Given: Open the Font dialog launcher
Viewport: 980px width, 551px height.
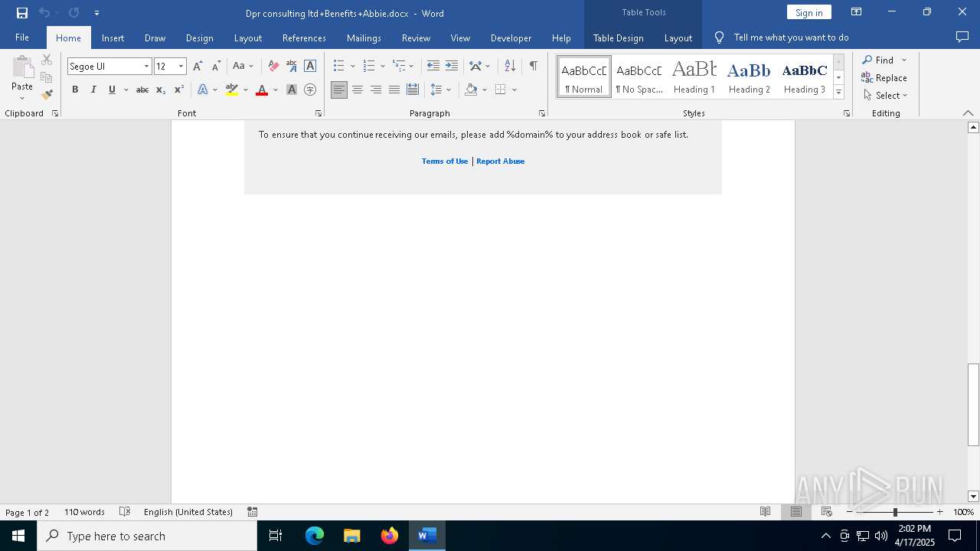Looking at the screenshot, I should (318, 113).
